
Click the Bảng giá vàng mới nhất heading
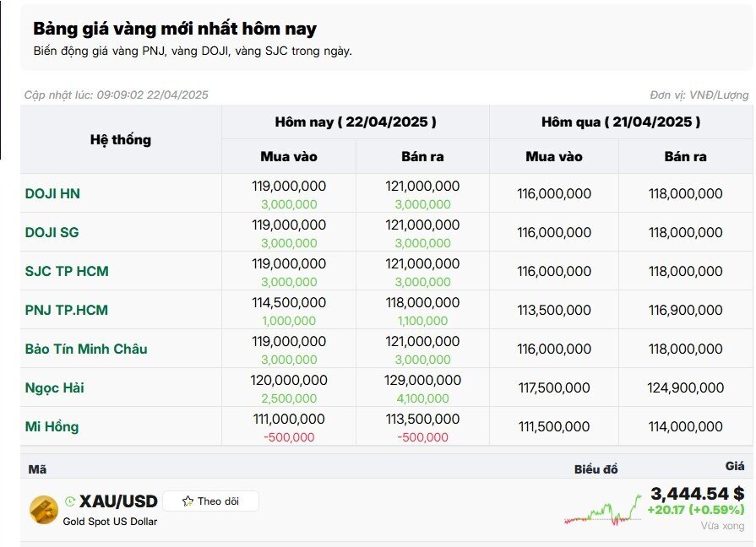(x=175, y=29)
